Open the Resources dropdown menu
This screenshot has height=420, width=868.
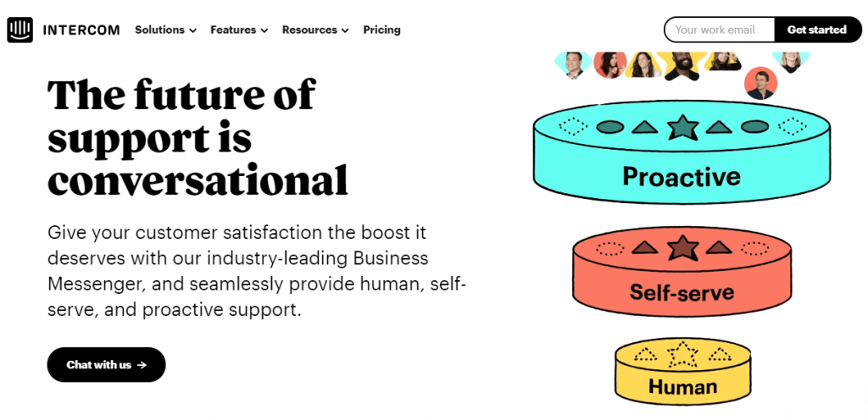(315, 30)
